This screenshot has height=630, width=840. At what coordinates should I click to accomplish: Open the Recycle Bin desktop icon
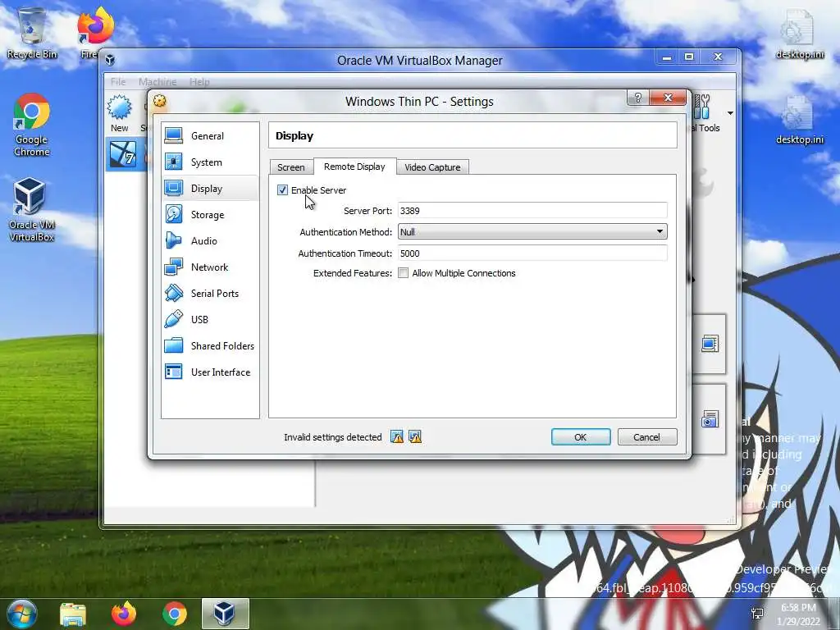pyautogui.click(x=32, y=33)
